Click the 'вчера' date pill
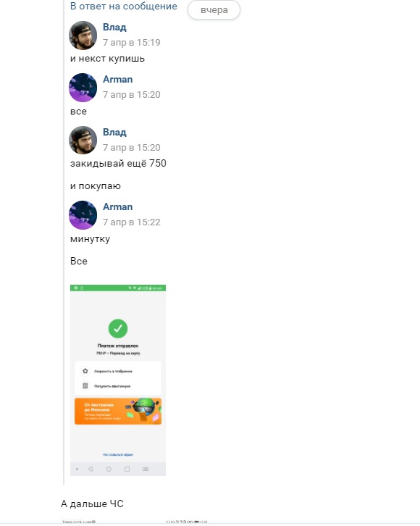This screenshot has width=420, height=526. click(x=214, y=9)
